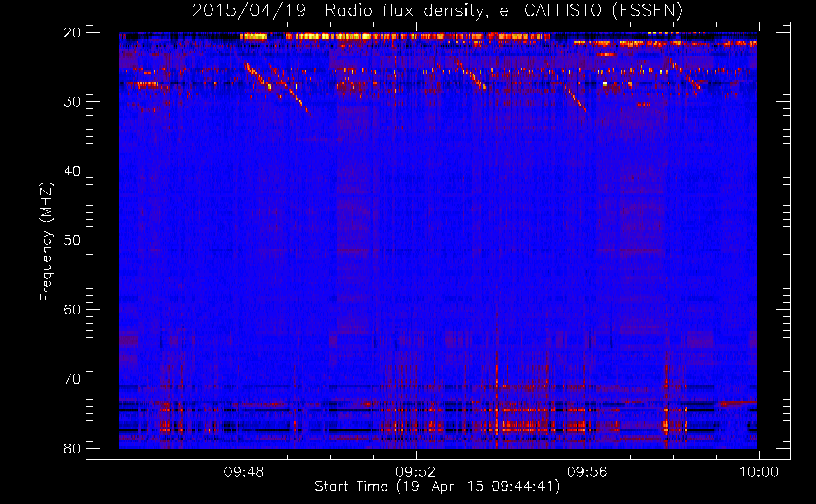
Task: Click the plot title e-CALLISTO (ESSEN)
Action: tap(591, 11)
